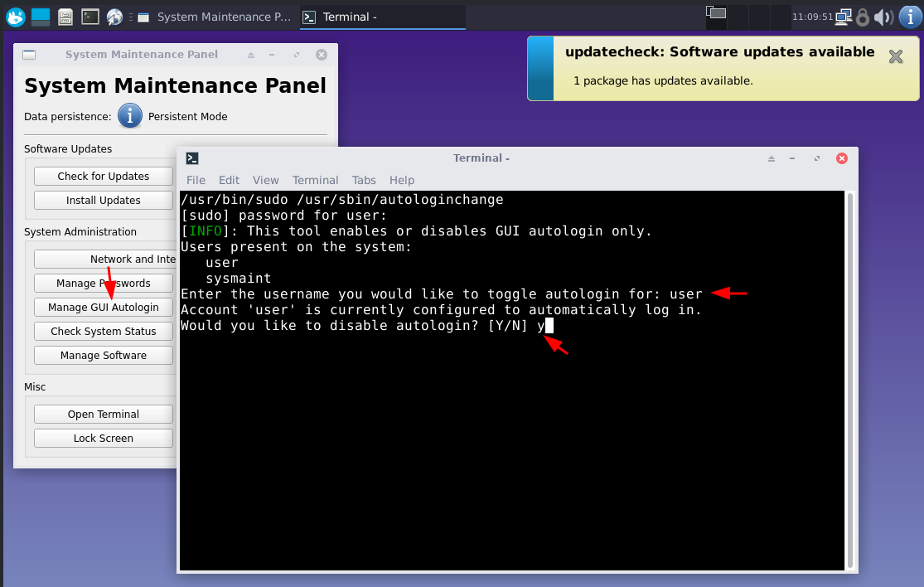
Task: Click the Check for Updates button
Action: pyautogui.click(x=104, y=176)
